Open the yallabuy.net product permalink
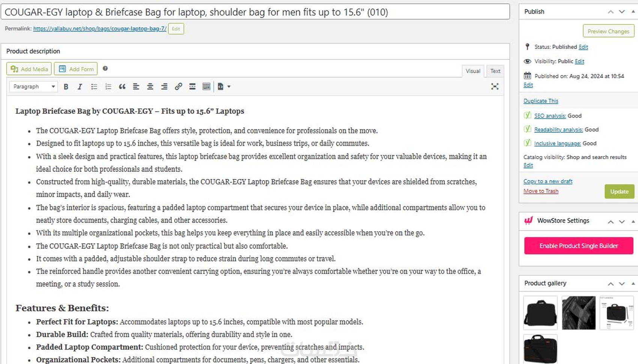The image size is (638, 364). tap(100, 29)
